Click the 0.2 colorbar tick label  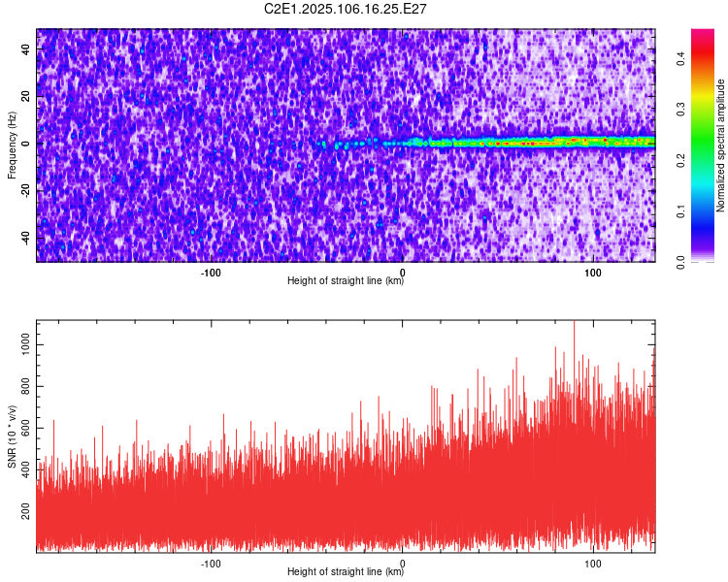(x=680, y=161)
